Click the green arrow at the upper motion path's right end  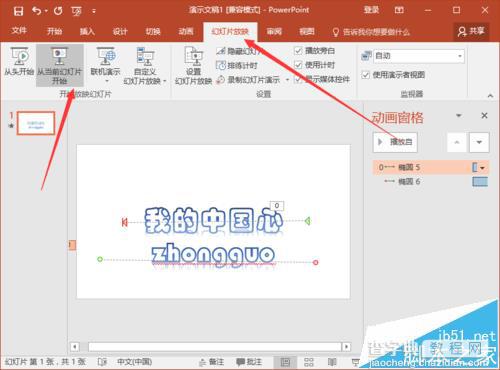(308, 221)
